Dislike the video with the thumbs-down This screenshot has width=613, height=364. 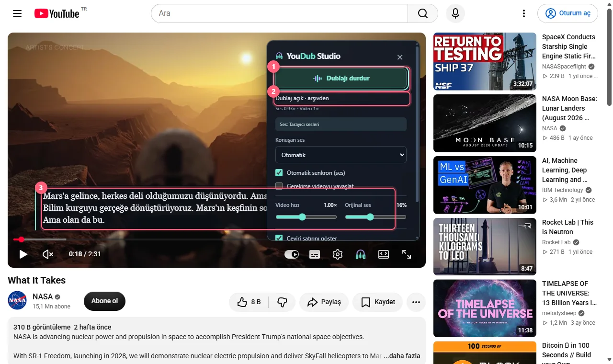pyautogui.click(x=282, y=302)
